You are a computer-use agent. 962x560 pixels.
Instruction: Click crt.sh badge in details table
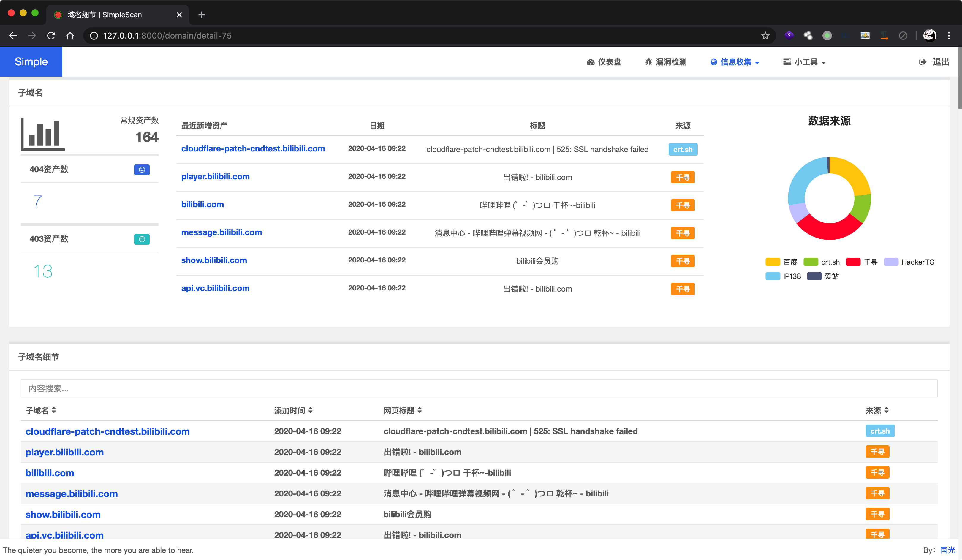point(880,431)
